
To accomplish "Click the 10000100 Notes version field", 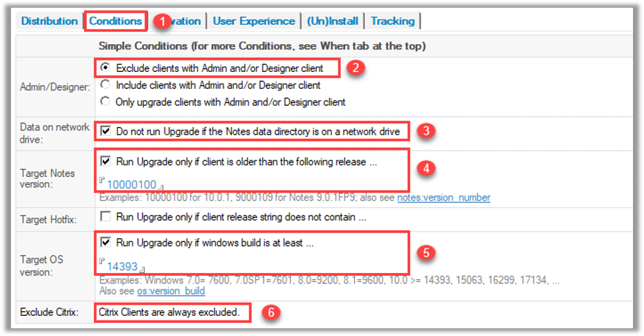I will click(x=132, y=185).
